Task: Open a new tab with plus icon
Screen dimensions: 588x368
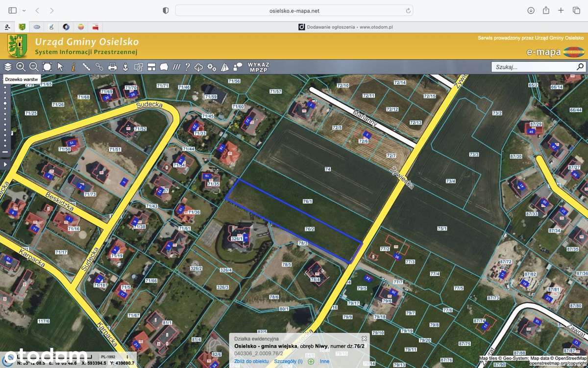Action: tap(561, 10)
